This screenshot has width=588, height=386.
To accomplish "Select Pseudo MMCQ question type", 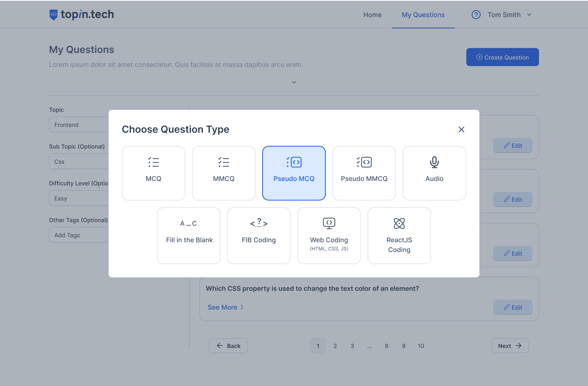I will coord(364,173).
